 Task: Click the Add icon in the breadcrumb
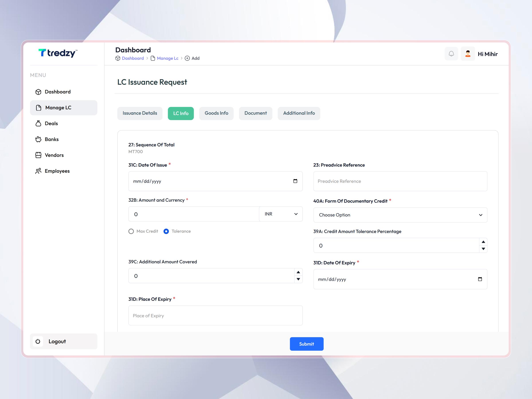click(188, 58)
